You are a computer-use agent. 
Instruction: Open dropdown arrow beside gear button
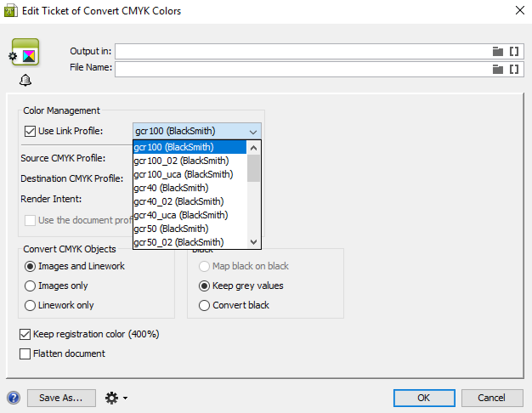coord(125,398)
